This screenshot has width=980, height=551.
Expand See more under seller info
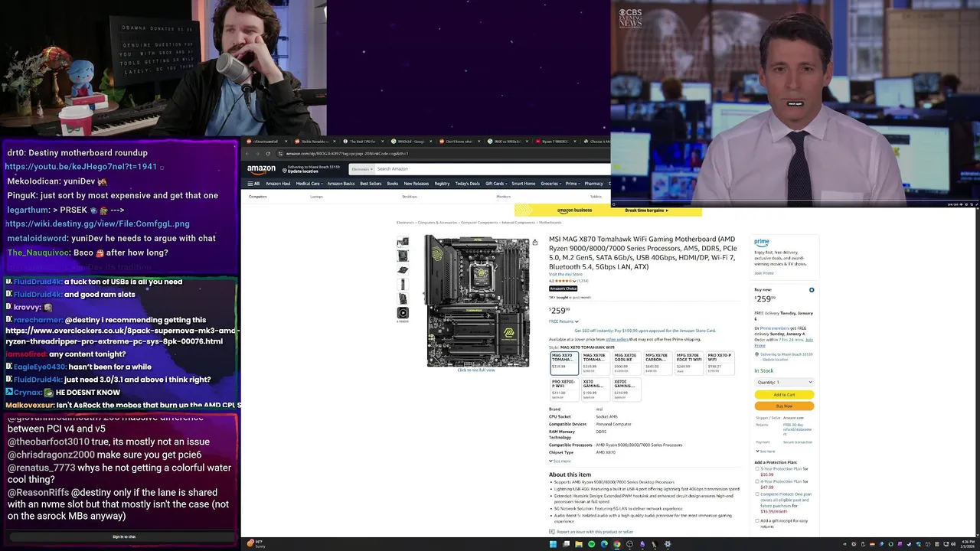pos(766,452)
